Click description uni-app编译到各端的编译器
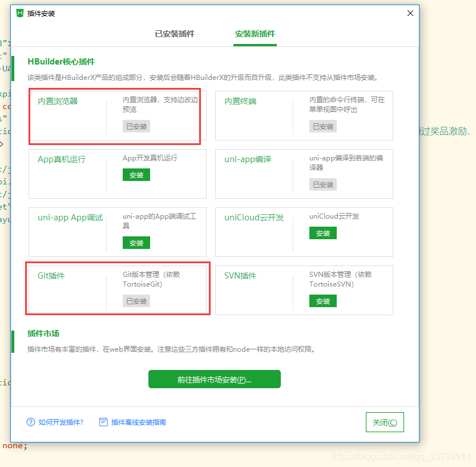The height and width of the screenshot is (467, 476). click(346, 163)
